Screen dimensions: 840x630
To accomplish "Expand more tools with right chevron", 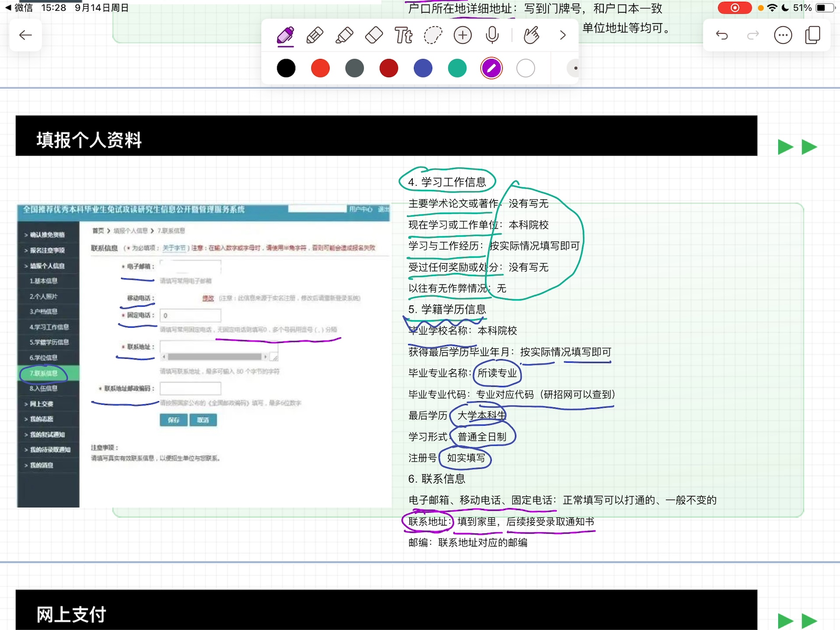I will pos(563,35).
